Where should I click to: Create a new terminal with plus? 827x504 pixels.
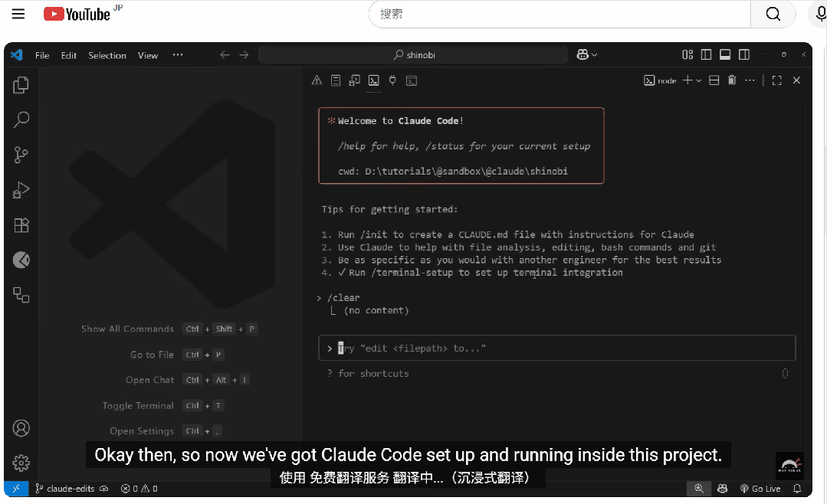(x=688, y=80)
